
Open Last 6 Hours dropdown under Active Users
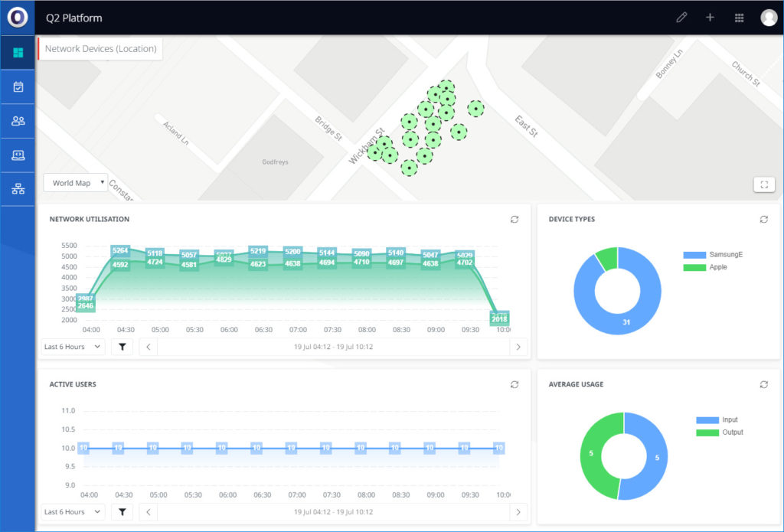(x=73, y=512)
